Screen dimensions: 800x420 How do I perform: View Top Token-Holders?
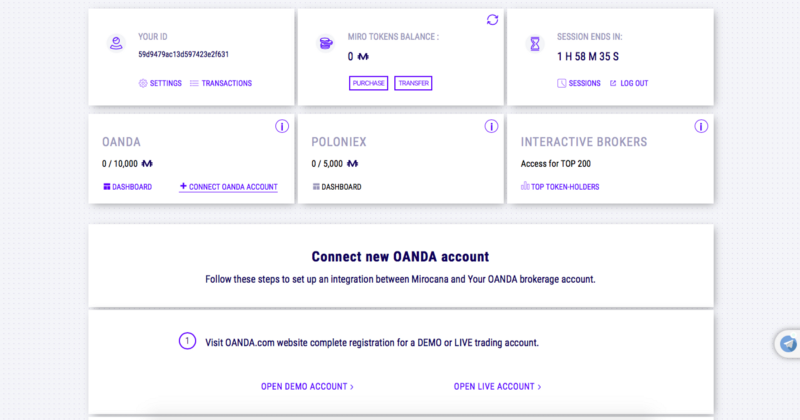[560, 187]
